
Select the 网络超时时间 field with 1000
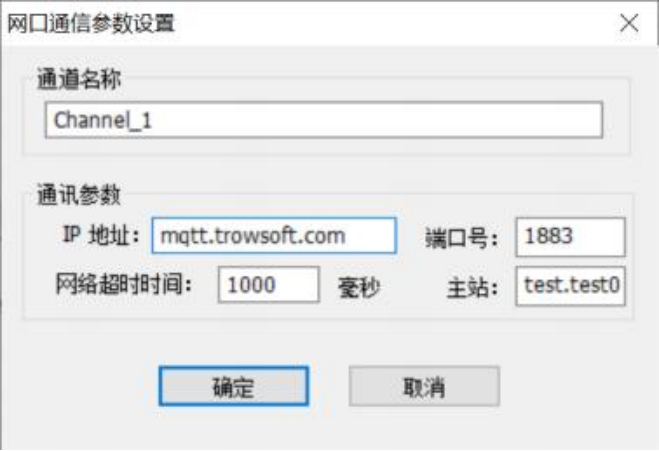click(269, 285)
